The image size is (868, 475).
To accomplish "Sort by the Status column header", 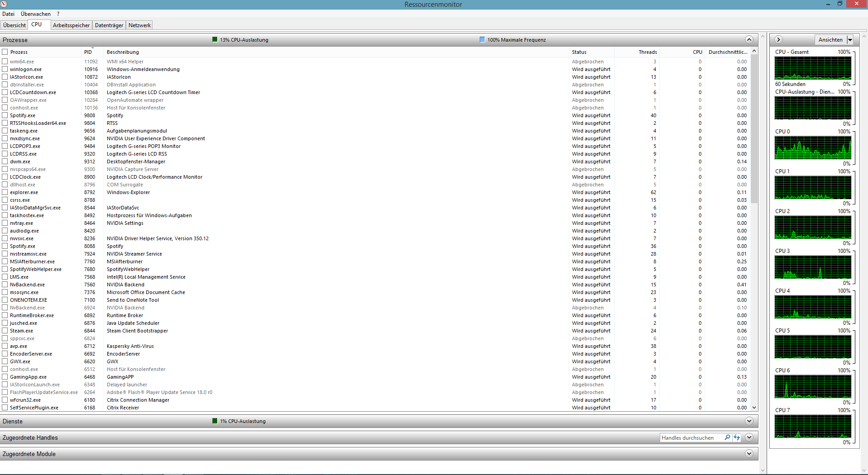I will click(591, 52).
